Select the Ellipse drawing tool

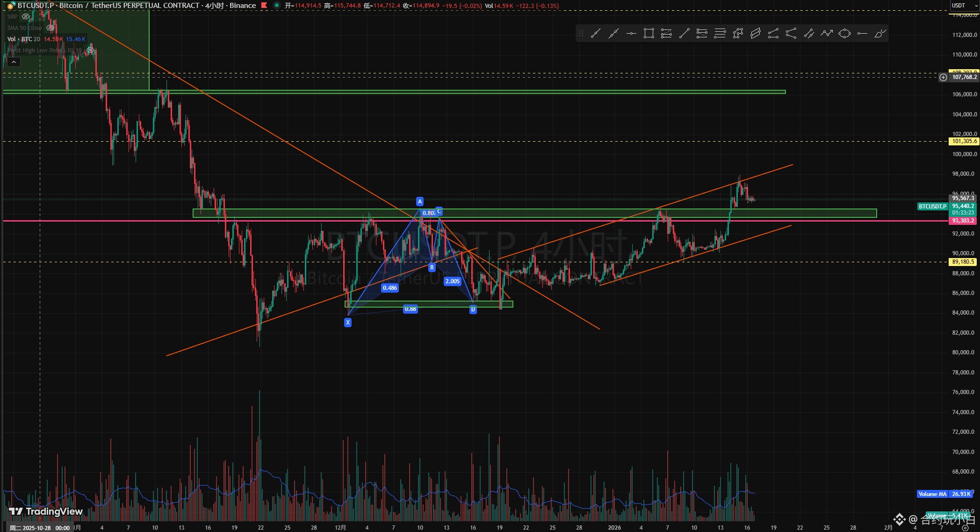click(x=844, y=33)
